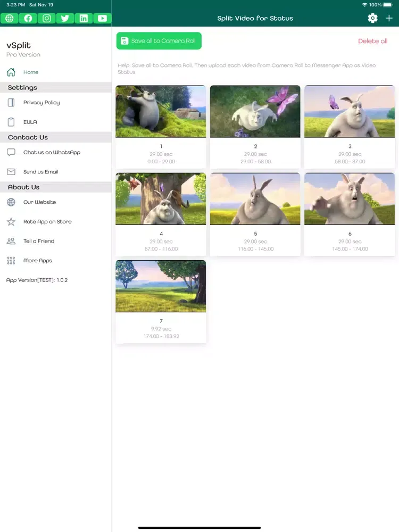399x532 pixels.
Task: Open video clip 7 meadow thumbnail
Action: tap(161, 286)
